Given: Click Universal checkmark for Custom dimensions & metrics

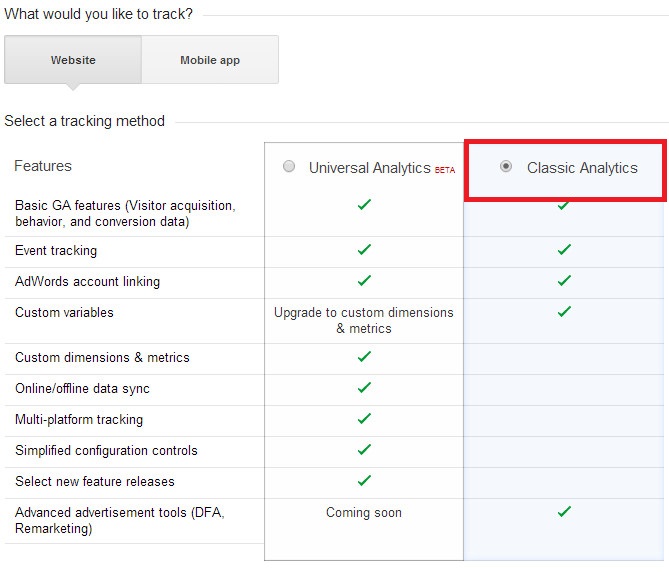Looking at the screenshot, I should [x=364, y=356].
